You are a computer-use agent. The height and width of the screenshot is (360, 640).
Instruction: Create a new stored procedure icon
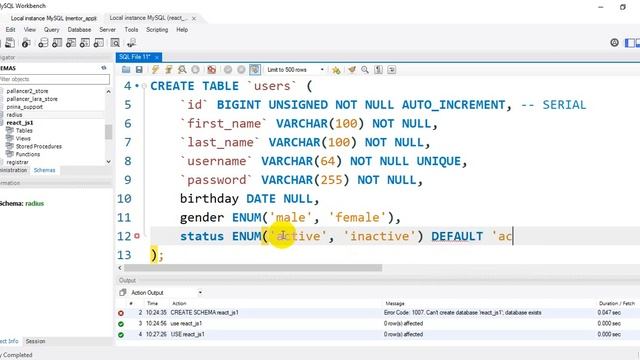tap(85, 43)
